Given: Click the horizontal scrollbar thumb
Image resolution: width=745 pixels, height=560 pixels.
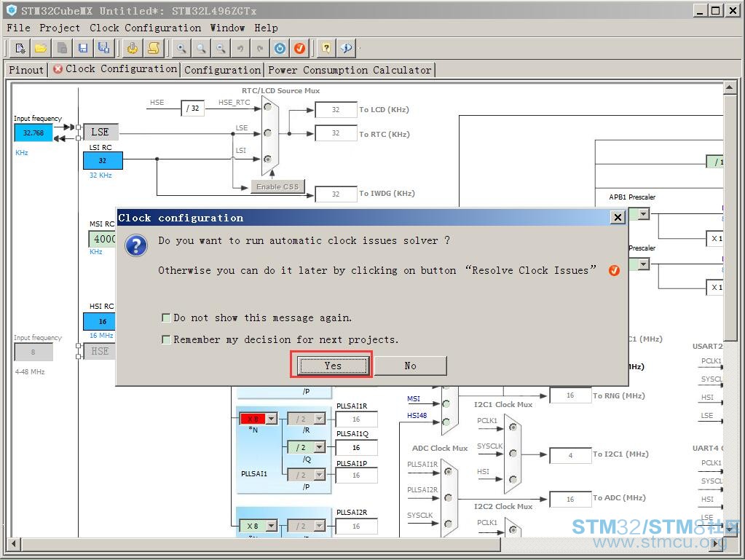Looking at the screenshot, I should click(x=261, y=543).
